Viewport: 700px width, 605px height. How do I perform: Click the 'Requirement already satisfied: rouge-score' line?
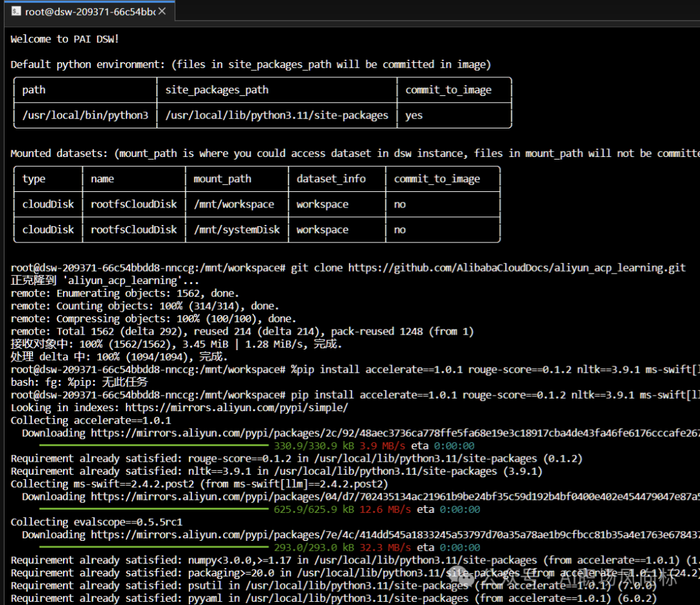(x=296, y=458)
